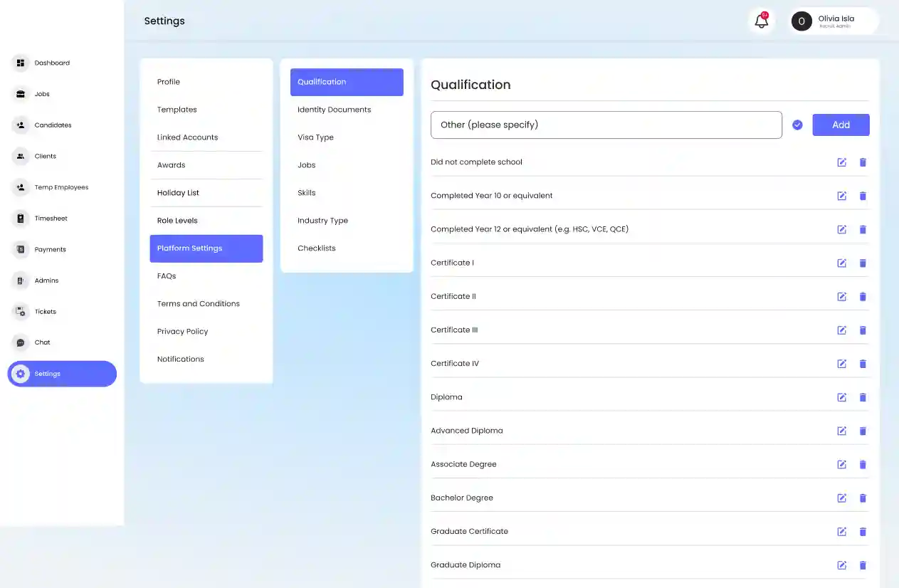899x588 pixels.
Task: Navigate to Candidates in sidebar
Action: coord(53,125)
